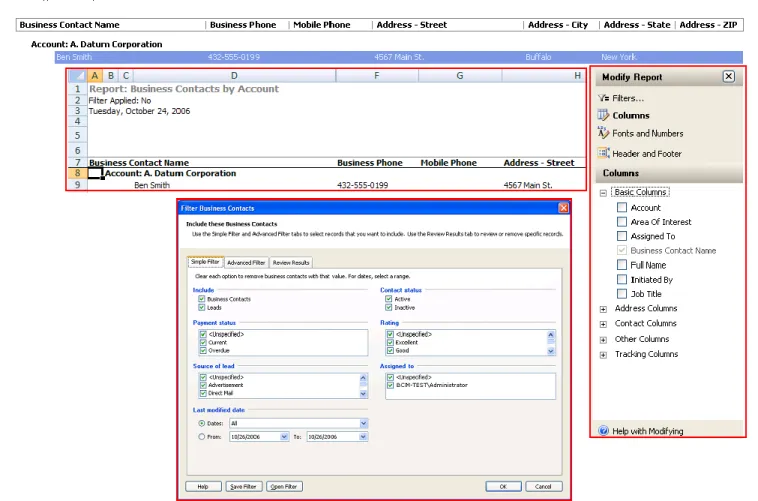Click the Help button in filter dialog

[x=203, y=486]
